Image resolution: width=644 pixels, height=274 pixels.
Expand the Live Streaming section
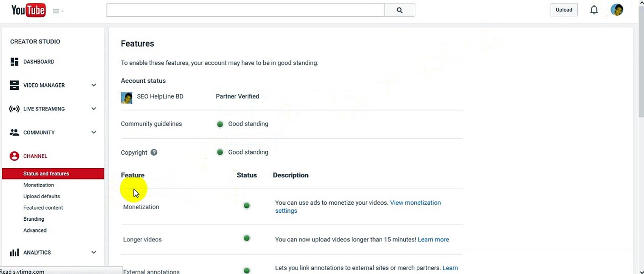(x=94, y=109)
